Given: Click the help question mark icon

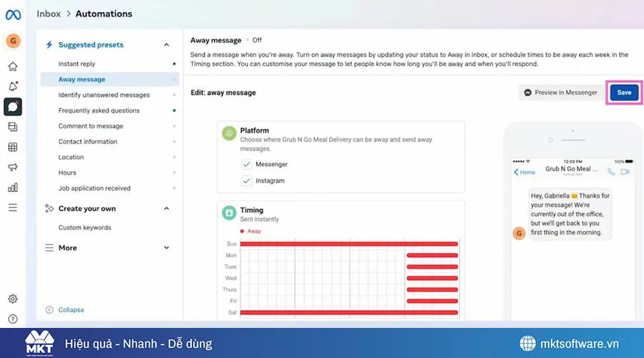Looking at the screenshot, I should coord(12,319).
